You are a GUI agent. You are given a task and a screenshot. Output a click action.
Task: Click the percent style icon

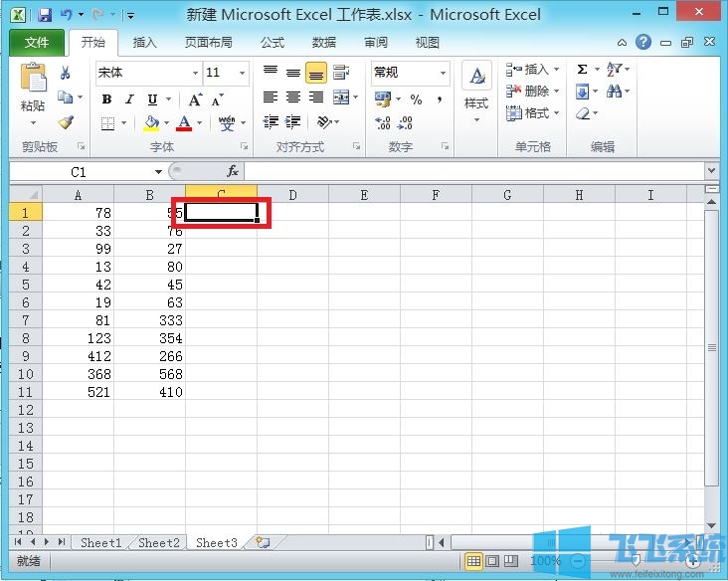point(416,99)
